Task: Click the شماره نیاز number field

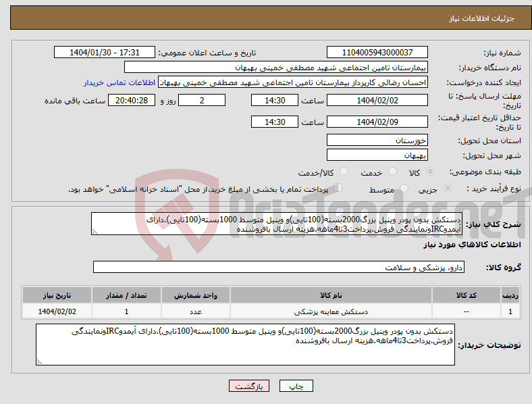Action: [377, 53]
